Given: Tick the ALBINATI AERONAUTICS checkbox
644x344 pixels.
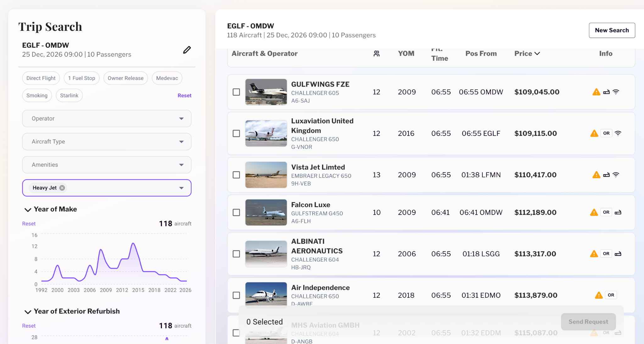Looking at the screenshot, I should [x=236, y=254].
